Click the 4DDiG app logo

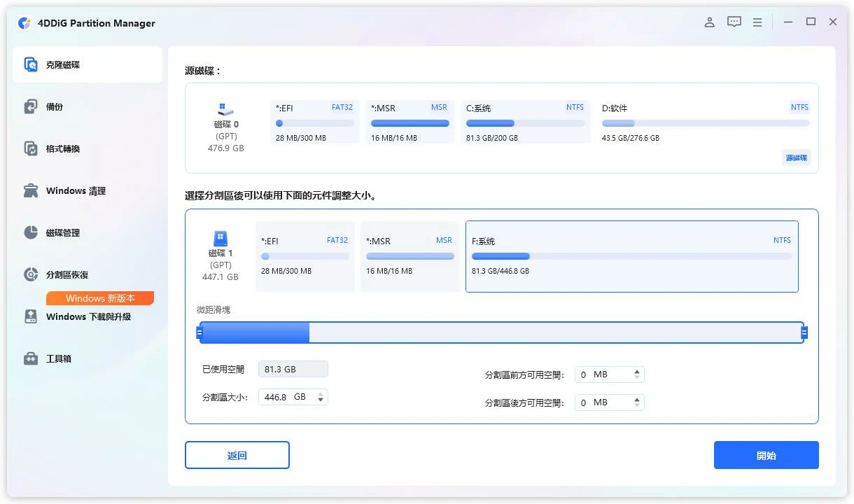(x=24, y=23)
